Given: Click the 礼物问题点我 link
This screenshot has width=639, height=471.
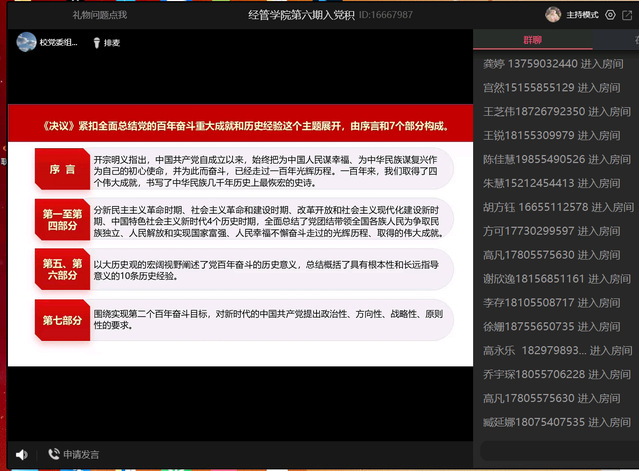Looking at the screenshot, I should [99, 15].
